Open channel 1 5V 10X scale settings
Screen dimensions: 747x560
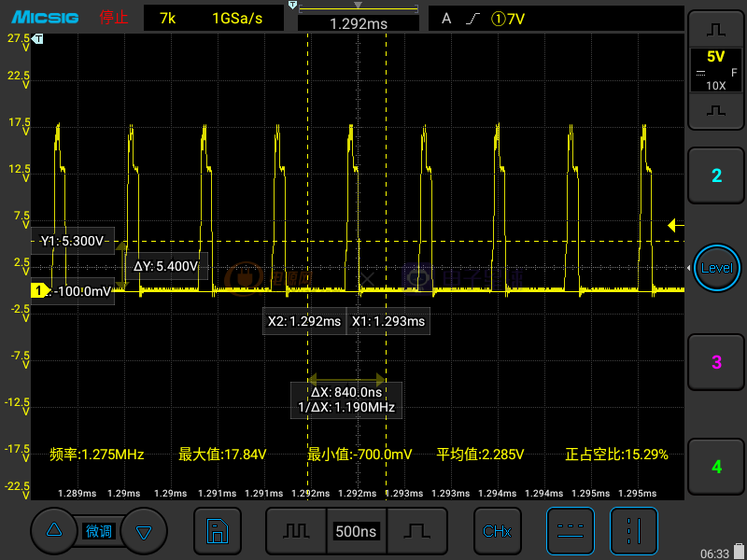pyautogui.click(x=716, y=69)
